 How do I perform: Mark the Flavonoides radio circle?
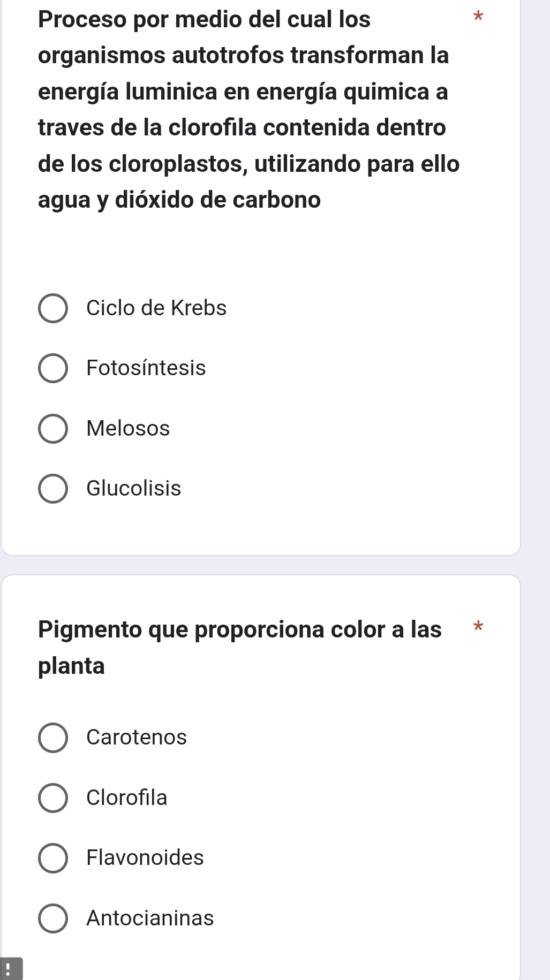coord(53,858)
